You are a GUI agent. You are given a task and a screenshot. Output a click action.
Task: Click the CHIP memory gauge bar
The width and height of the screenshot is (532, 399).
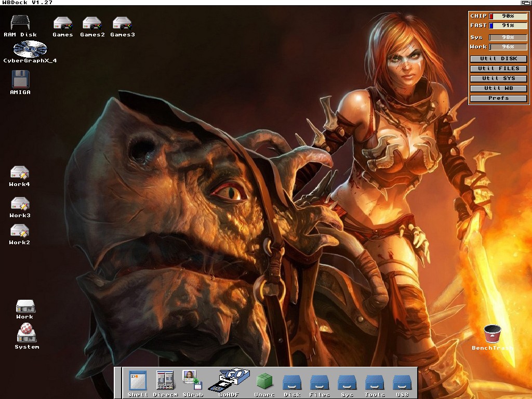click(508, 16)
